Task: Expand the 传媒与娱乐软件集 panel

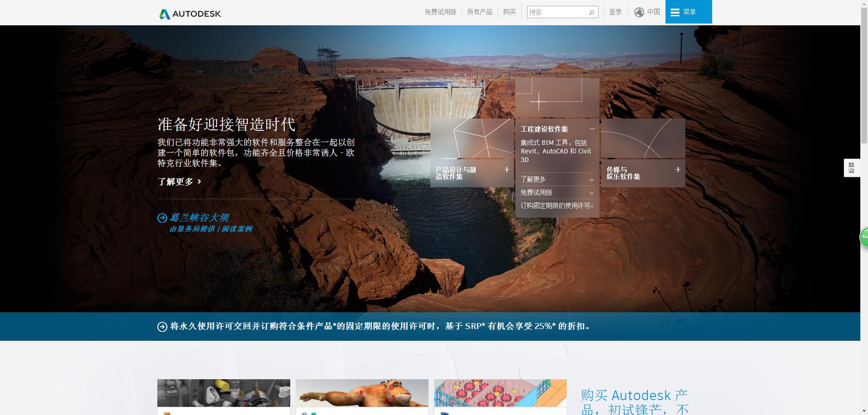Action: 678,170
